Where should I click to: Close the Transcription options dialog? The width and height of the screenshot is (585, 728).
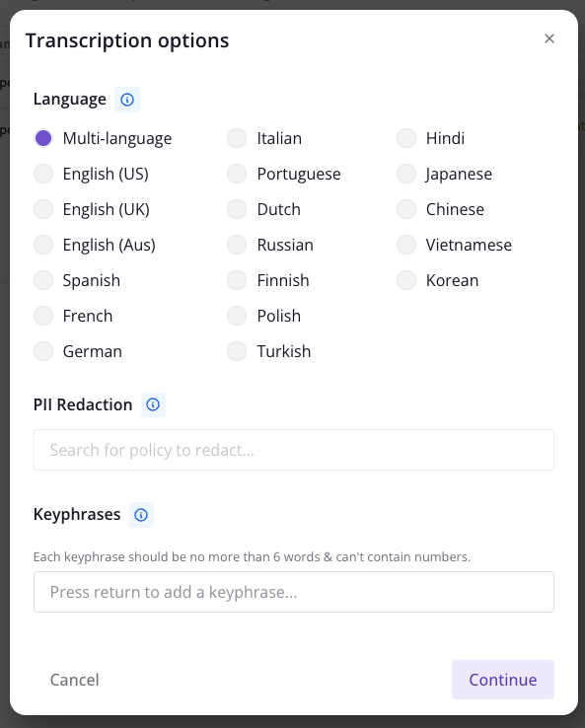[549, 38]
